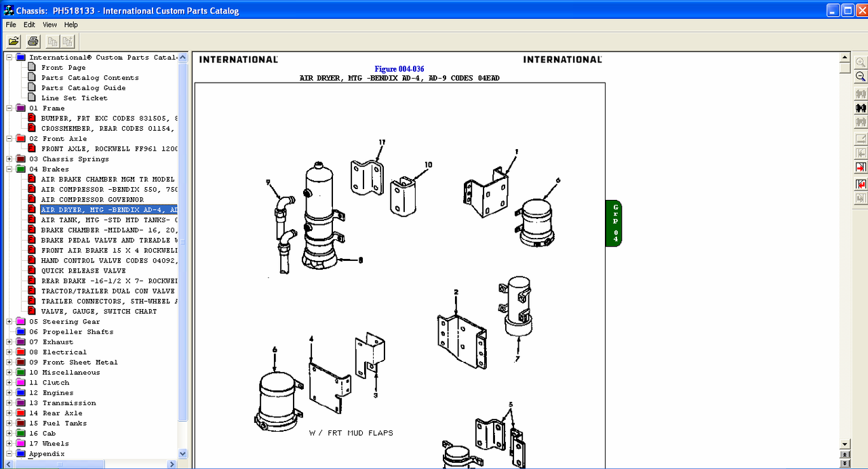
Task: Click the magenta 11 Clutch folder icon
Action: click(x=20, y=383)
